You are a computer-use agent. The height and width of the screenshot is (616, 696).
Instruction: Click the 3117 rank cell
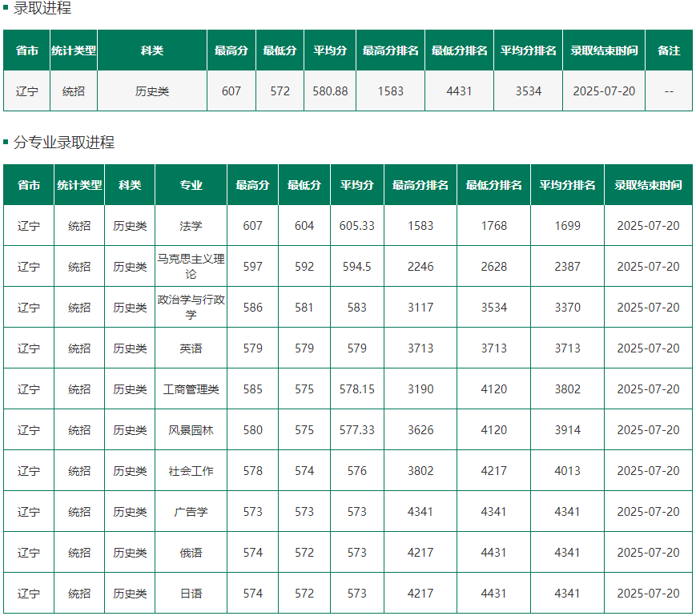[x=420, y=308]
